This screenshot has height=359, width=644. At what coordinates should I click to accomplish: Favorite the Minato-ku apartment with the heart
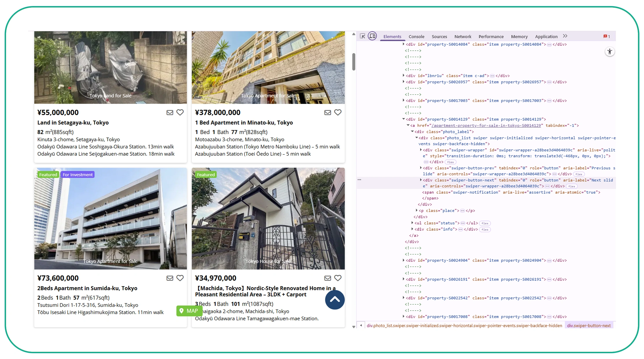pos(338,112)
